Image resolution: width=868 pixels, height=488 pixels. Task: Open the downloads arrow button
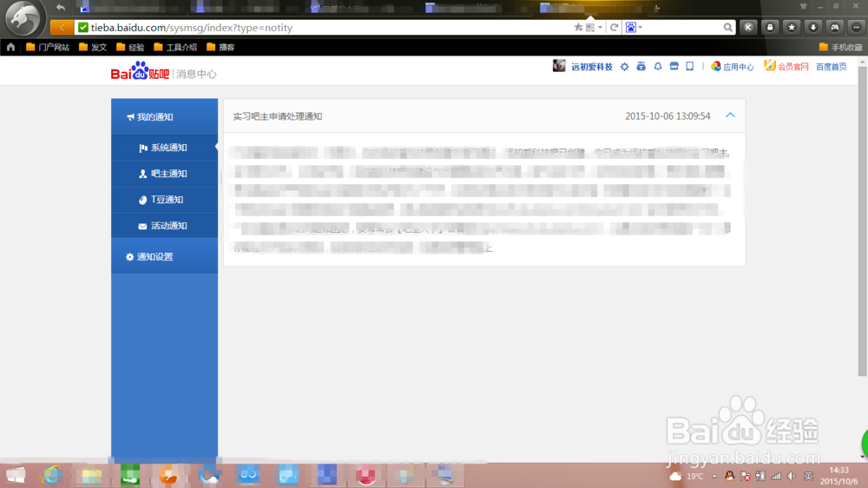pyautogui.click(x=813, y=27)
